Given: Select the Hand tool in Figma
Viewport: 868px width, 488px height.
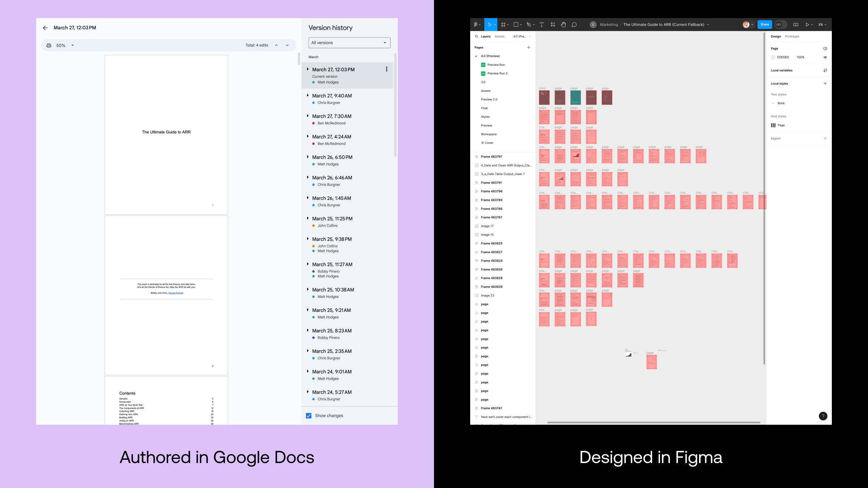Looking at the screenshot, I should pos(563,25).
